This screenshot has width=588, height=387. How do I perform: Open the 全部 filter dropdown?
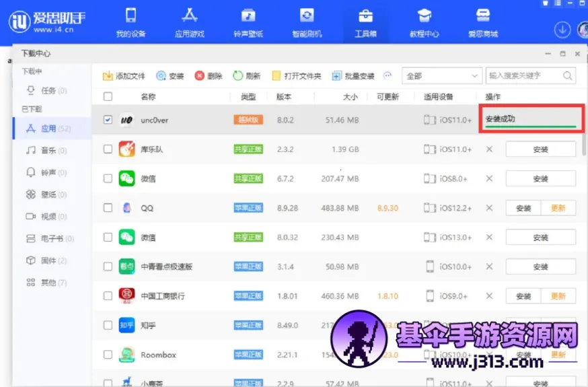pyautogui.click(x=442, y=76)
